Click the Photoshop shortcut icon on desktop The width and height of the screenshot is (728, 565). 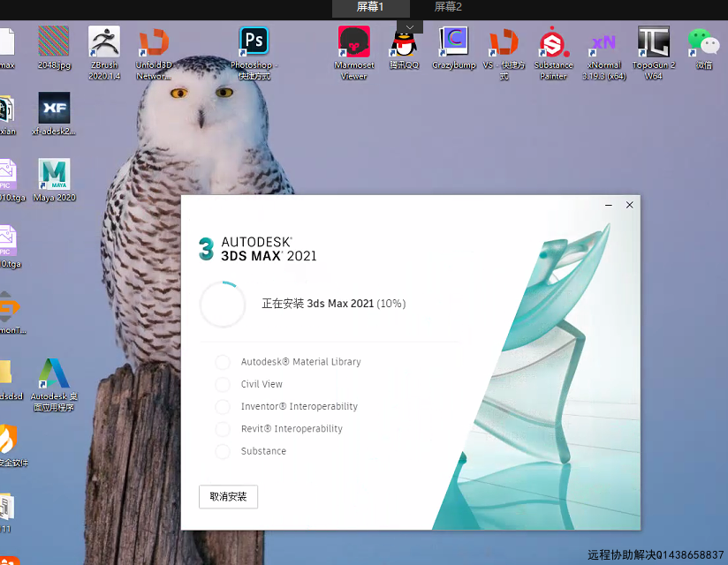[x=254, y=53]
